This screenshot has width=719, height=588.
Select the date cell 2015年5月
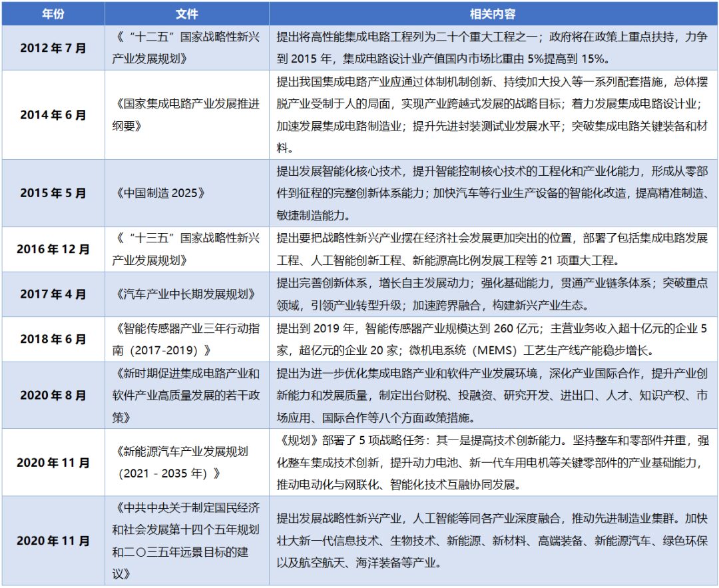[53, 193]
